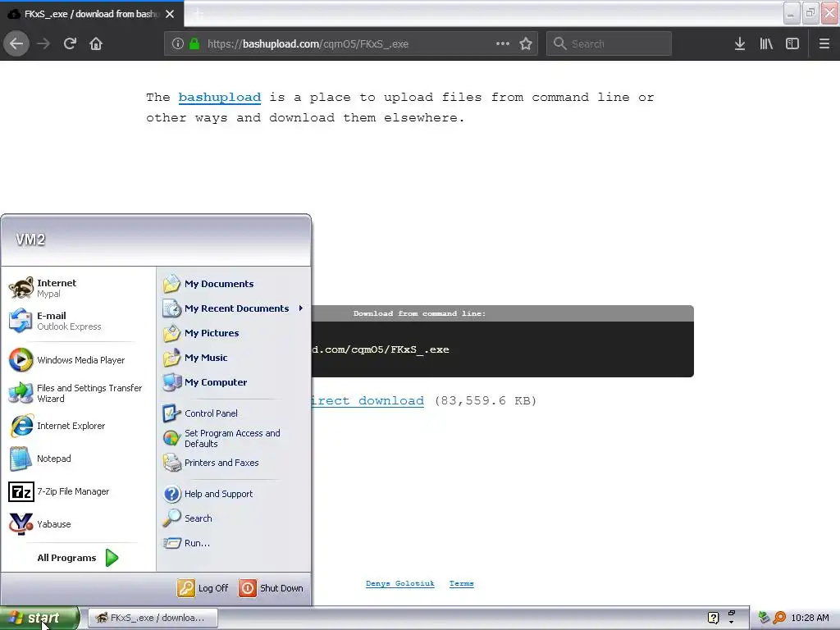Open the browser hamburger menu
The width and height of the screenshot is (840, 630).
pyautogui.click(x=824, y=43)
